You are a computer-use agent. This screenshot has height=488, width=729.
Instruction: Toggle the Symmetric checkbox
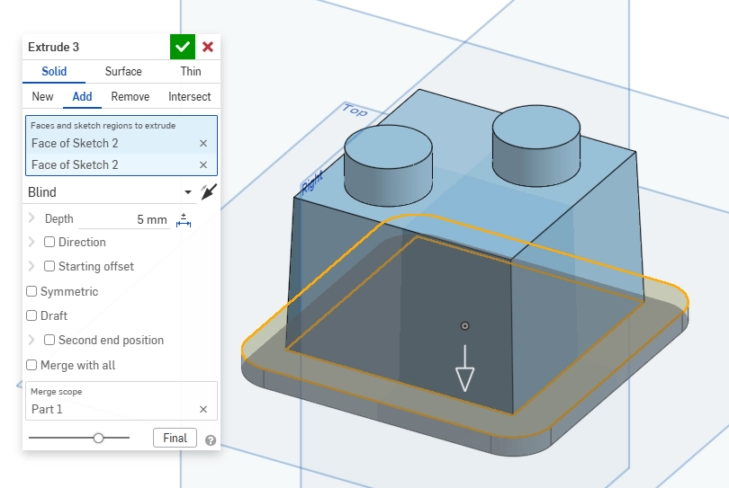[31, 291]
